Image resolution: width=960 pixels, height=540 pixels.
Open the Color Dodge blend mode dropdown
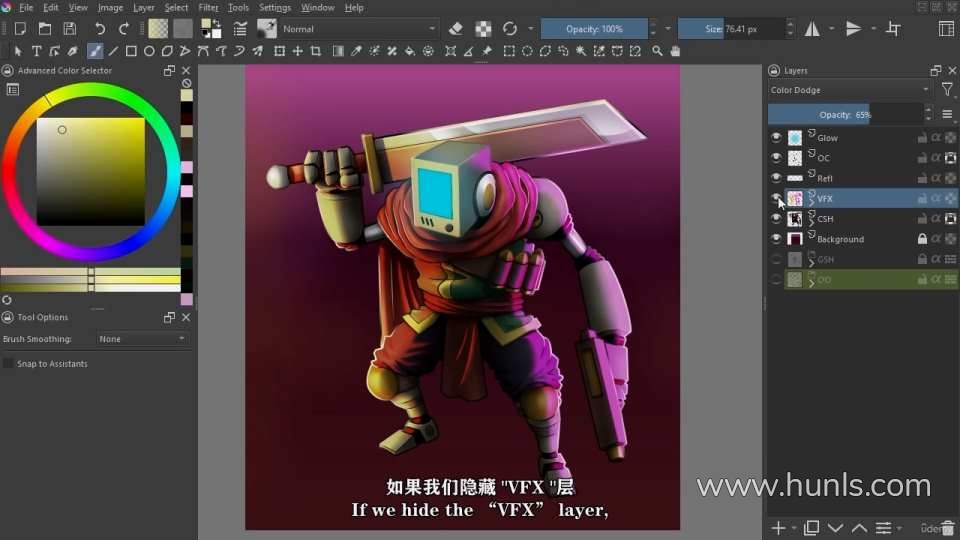tap(849, 90)
